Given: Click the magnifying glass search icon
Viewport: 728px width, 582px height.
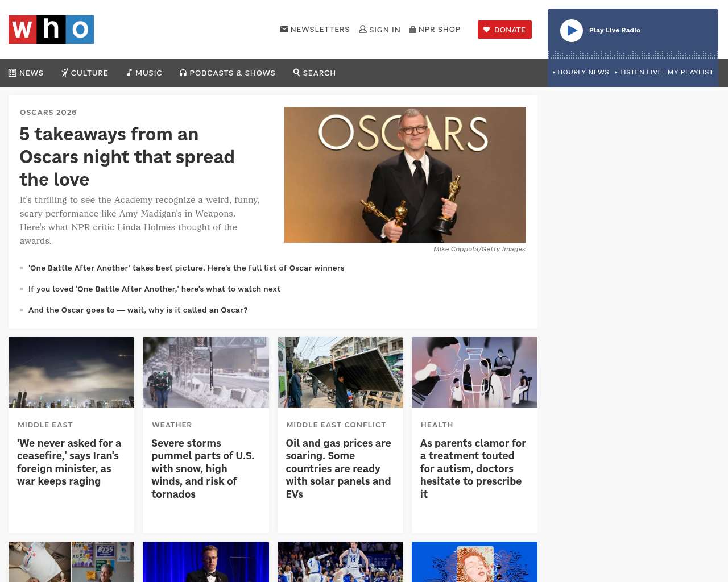Looking at the screenshot, I should 296,72.
